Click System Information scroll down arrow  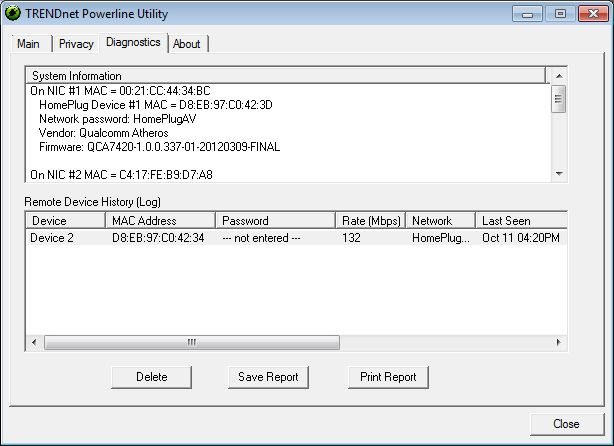(559, 173)
